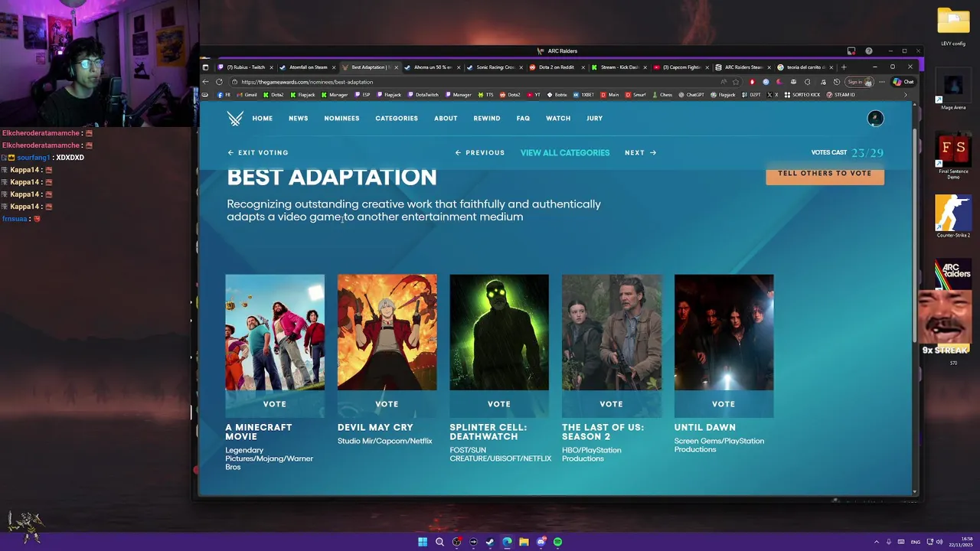Screen dimensions: 980x551
Task: Click the browser back arrow
Action: pyautogui.click(x=205, y=82)
